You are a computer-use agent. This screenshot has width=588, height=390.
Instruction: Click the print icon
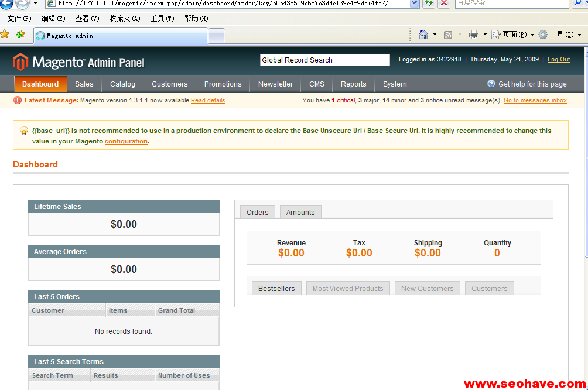[474, 35]
